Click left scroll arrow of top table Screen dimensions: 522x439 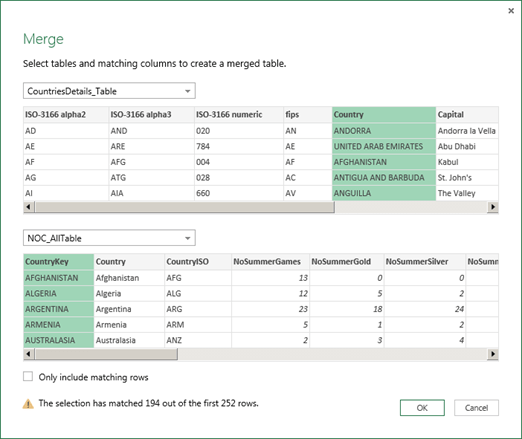coord(28,207)
